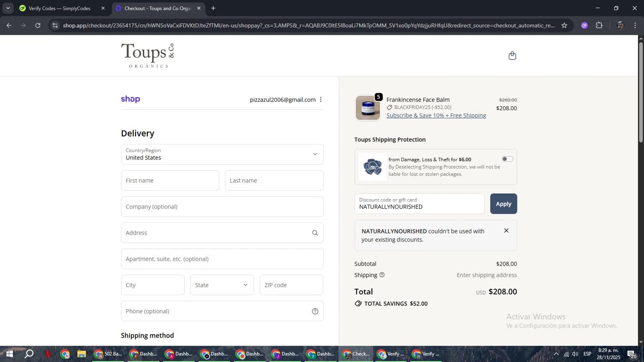This screenshot has width=644, height=362.
Task: Click the ESP input language indicator
Action: [x=587, y=354]
